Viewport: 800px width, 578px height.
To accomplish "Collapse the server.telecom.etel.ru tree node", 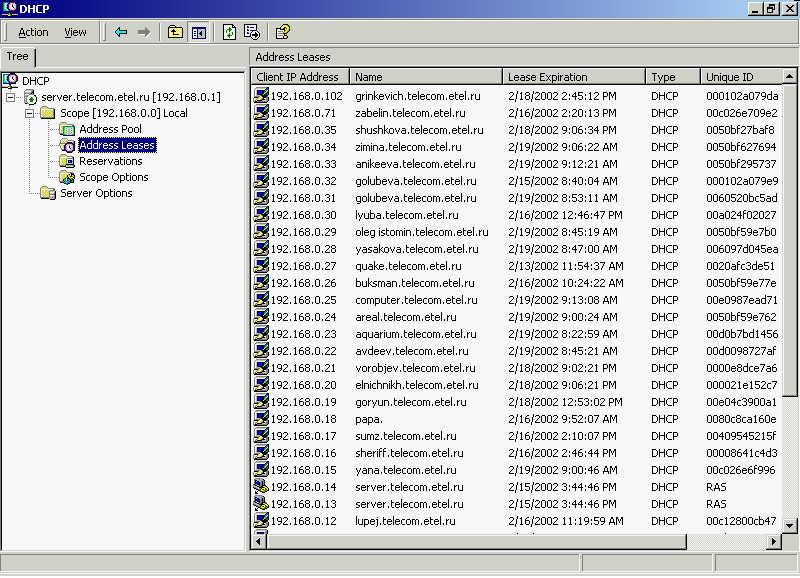I will (11, 97).
